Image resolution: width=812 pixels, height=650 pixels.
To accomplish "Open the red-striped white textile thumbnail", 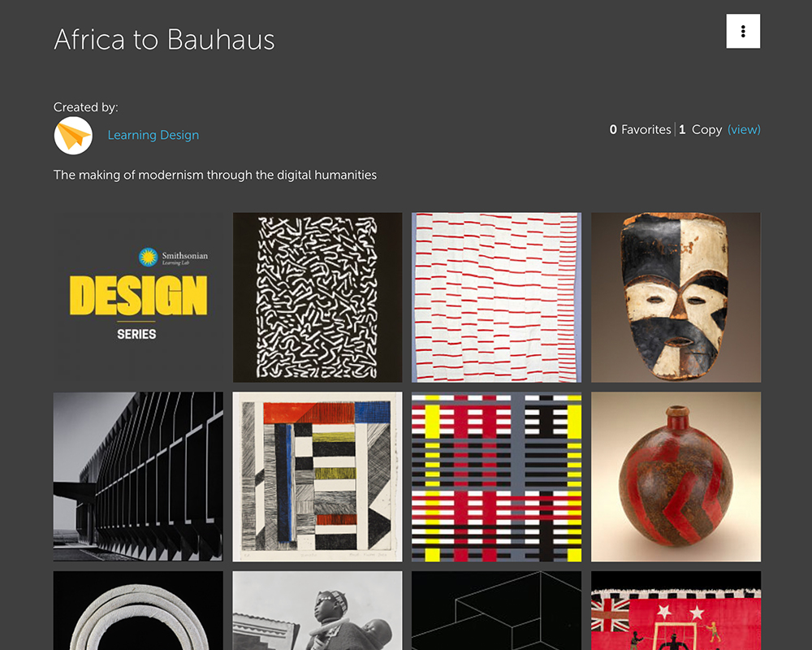I will (x=497, y=297).
